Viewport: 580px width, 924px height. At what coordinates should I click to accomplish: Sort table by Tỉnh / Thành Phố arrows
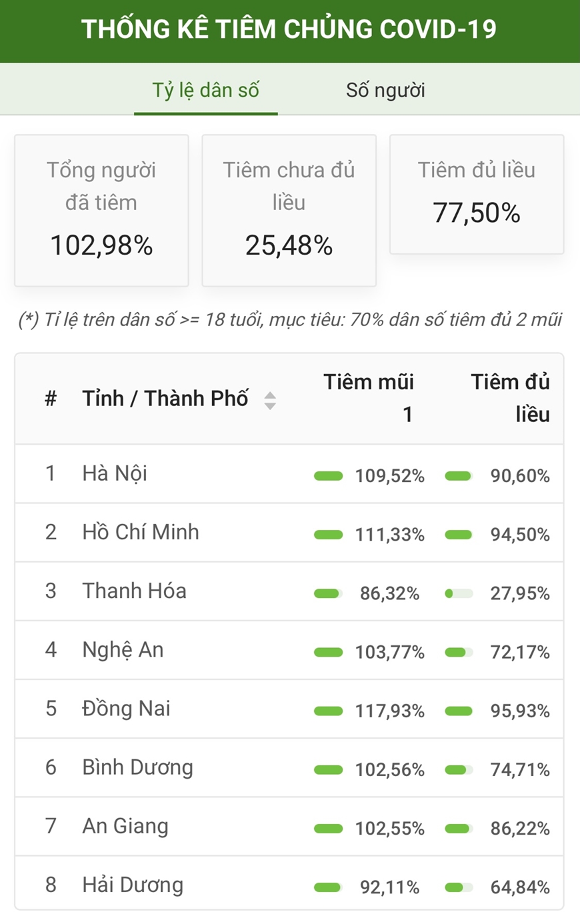click(270, 400)
